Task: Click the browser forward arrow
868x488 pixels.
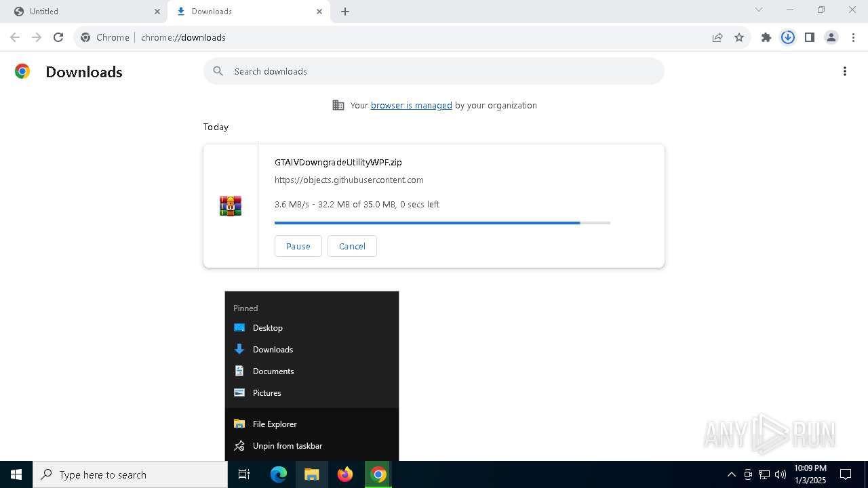Action: (37, 37)
